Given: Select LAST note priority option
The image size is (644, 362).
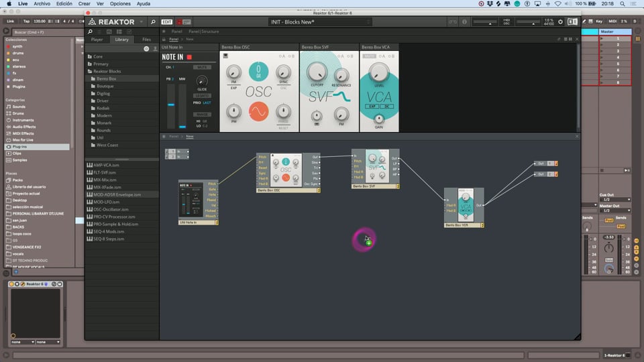Looking at the screenshot, I should [207, 103].
